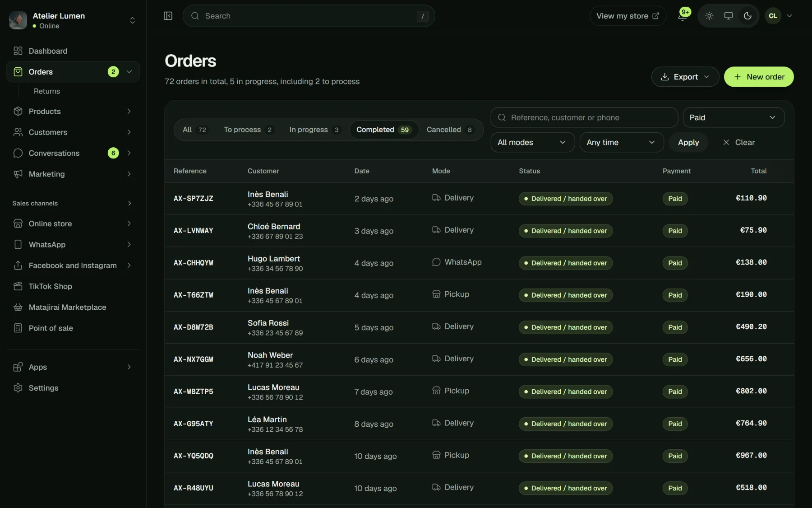This screenshot has height=508, width=812.
Task: Click the Reference, customer or phone field
Action: coord(584,117)
